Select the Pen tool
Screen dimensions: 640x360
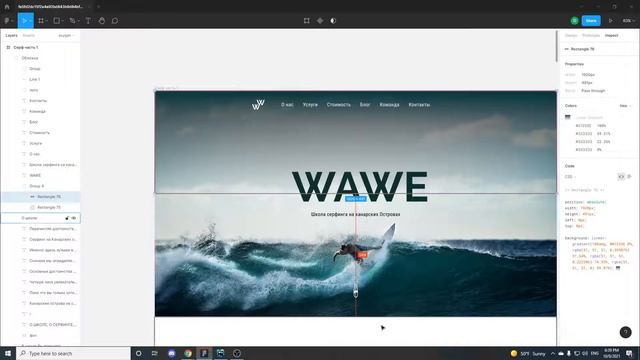coord(72,20)
